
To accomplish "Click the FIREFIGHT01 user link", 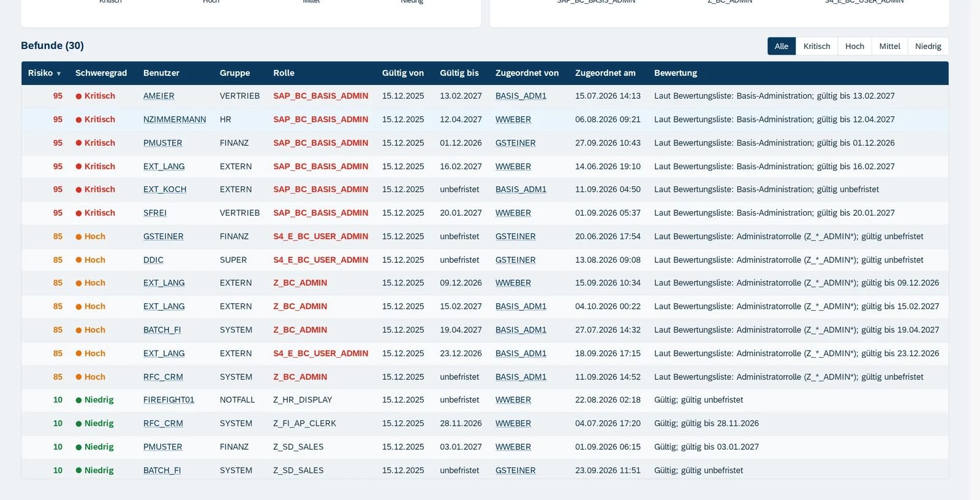I will point(168,400).
